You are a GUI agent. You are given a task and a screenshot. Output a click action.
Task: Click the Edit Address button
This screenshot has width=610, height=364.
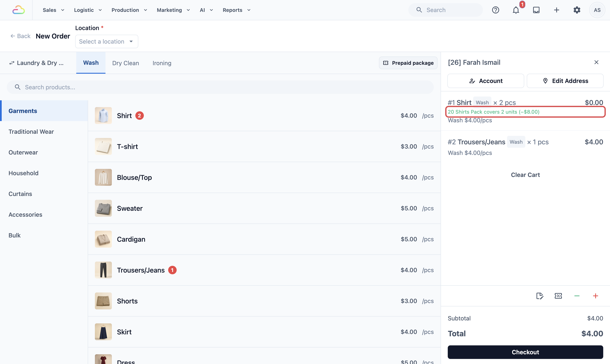(x=565, y=81)
